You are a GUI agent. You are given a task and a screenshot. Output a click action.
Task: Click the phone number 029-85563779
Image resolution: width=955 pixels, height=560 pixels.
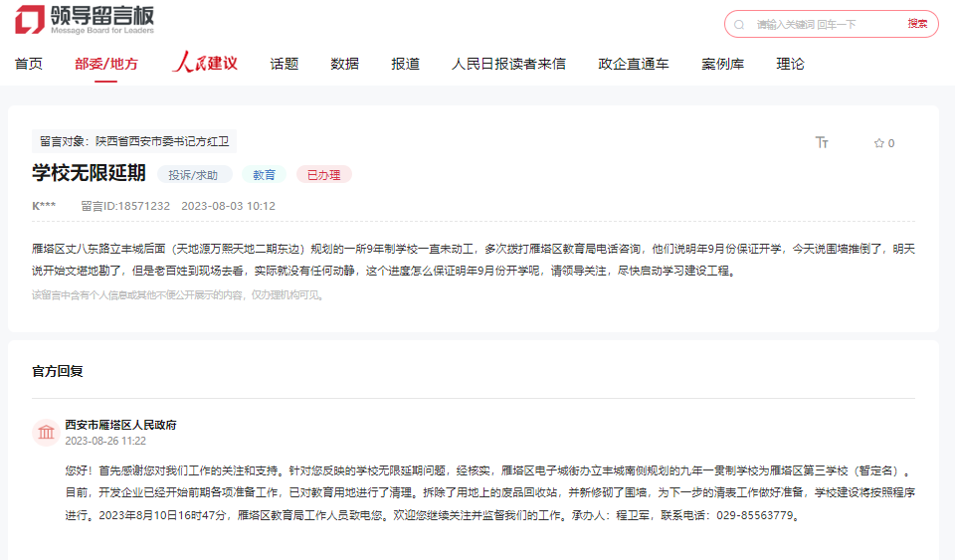[x=755, y=515]
